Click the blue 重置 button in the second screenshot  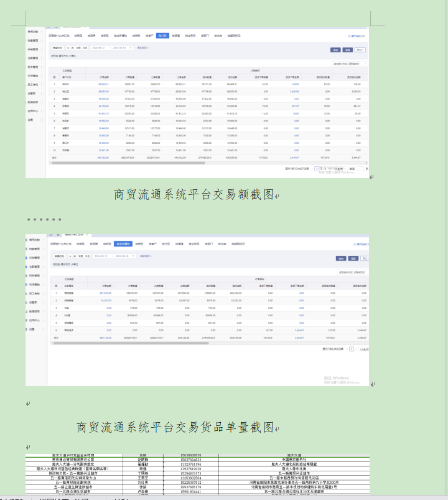(x=353, y=258)
